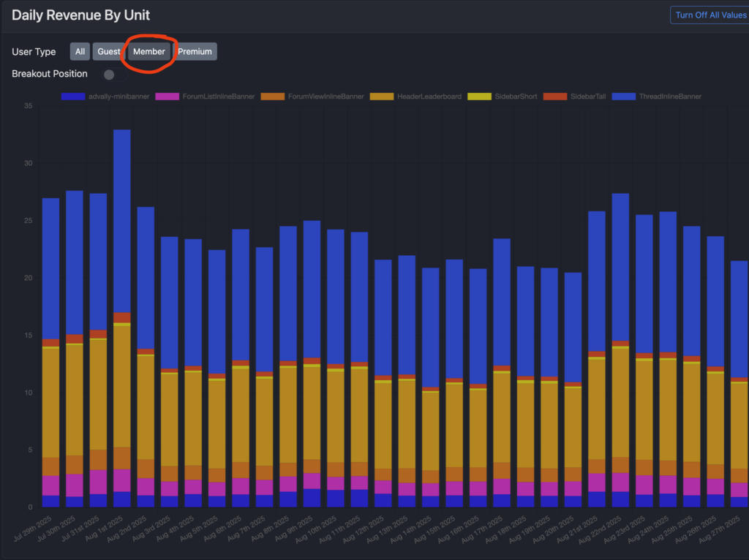Toggle SidebarTall legend color swatch

(x=555, y=97)
